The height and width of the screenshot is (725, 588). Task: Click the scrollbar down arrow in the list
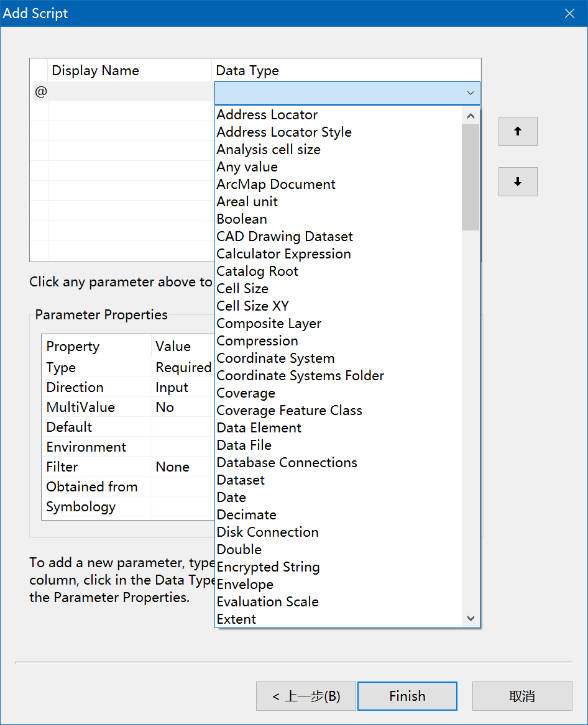471,618
